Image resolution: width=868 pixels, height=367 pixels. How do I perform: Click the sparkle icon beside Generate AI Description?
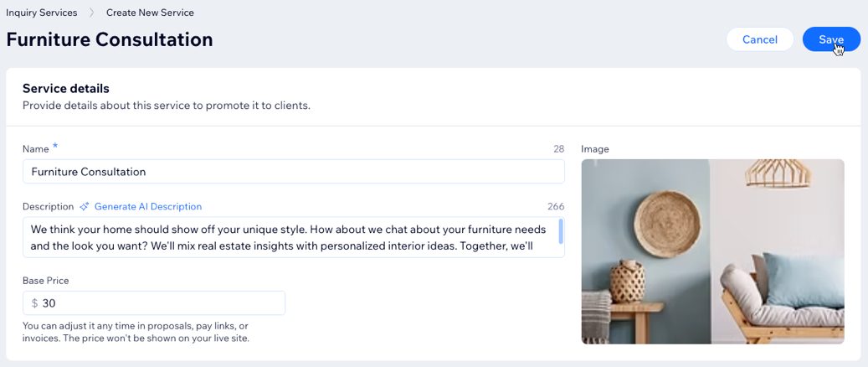pos(85,207)
